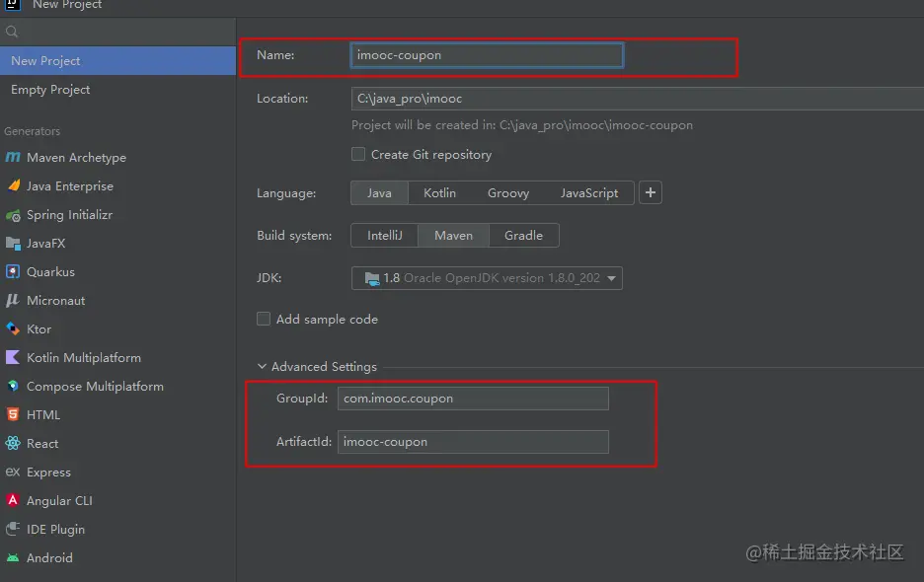The width and height of the screenshot is (924, 582).
Task: Click the add language plus button
Action: coord(651,193)
